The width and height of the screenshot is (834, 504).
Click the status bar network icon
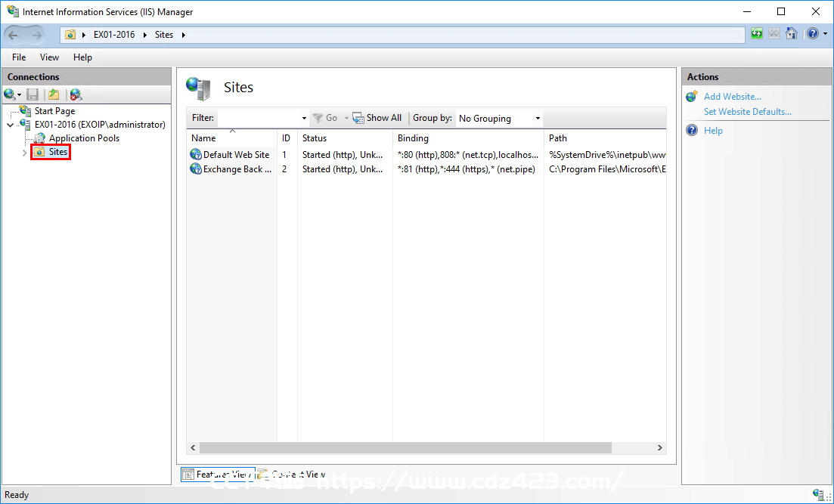819,494
